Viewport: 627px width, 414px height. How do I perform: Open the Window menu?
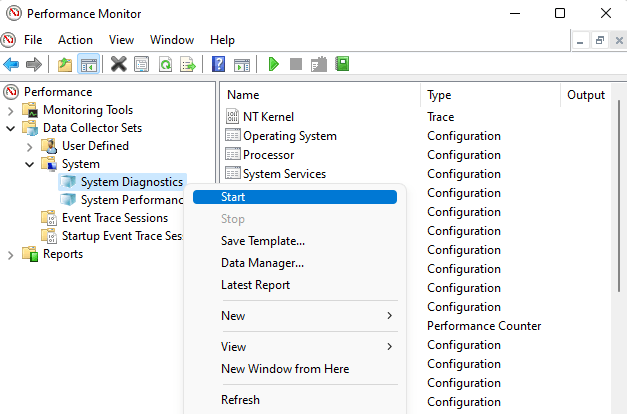172,40
